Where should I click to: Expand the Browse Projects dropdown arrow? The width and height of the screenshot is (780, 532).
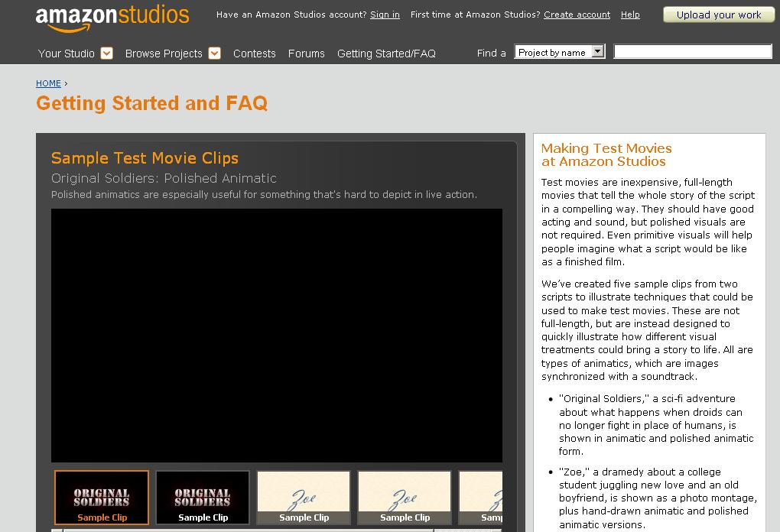[214, 54]
